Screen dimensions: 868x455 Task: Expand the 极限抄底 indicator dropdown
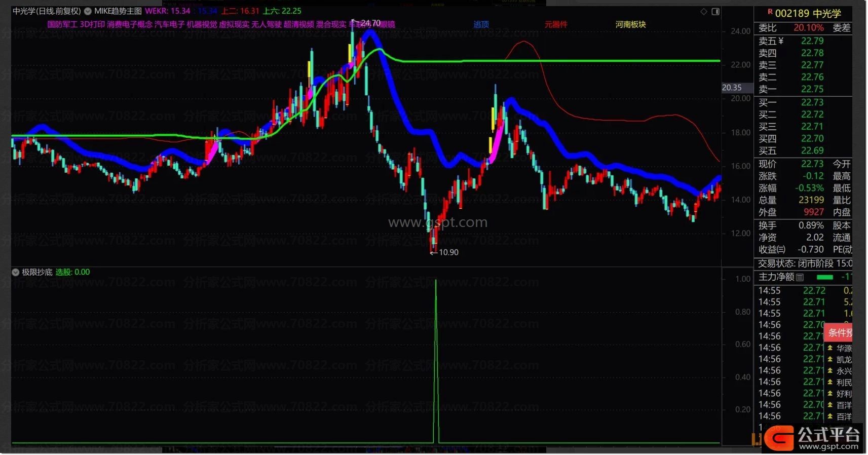tap(16, 273)
